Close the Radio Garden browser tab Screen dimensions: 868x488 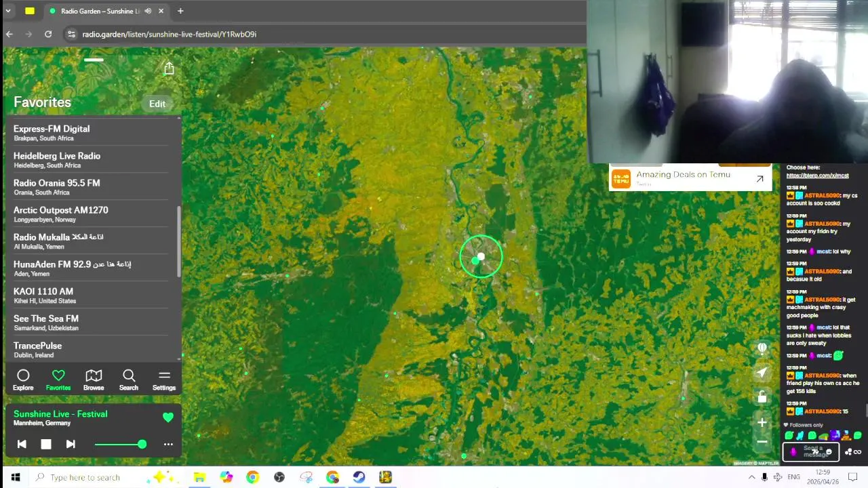tap(161, 11)
